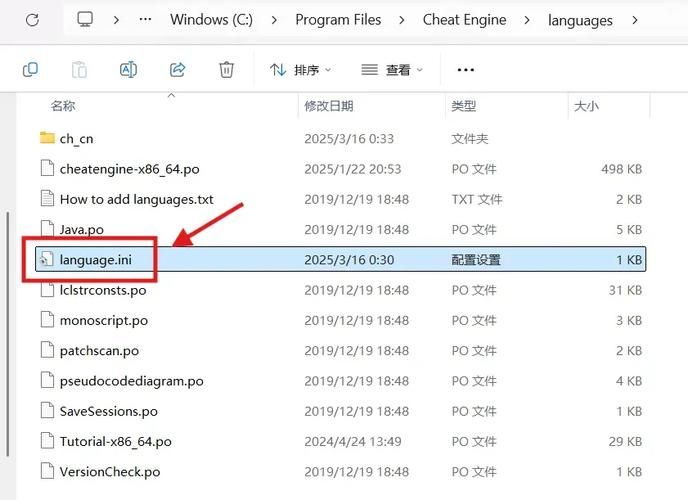Screen dimensions: 688x500
Task: Click the refresh icon in address bar
Action: click(x=32, y=20)
